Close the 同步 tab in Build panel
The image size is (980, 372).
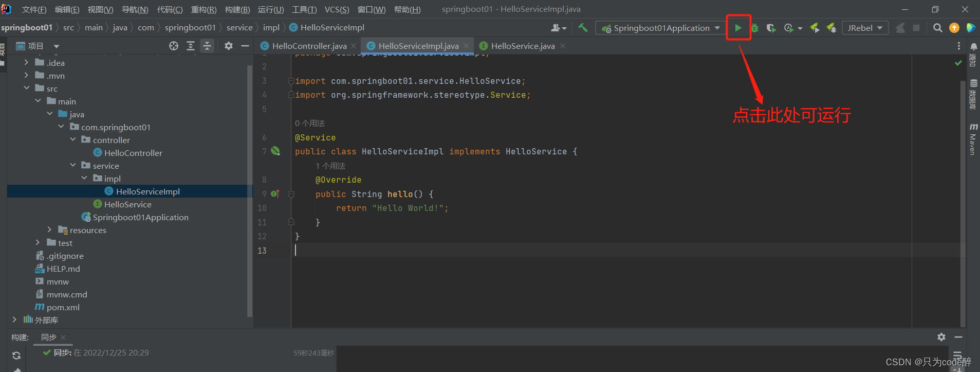pyautogui.click(x=63, y=338)
